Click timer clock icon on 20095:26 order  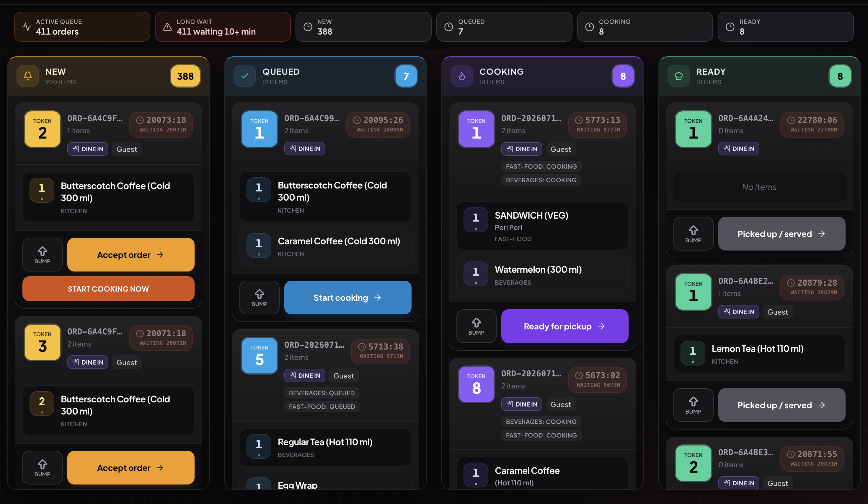click(x=357, y=120)
